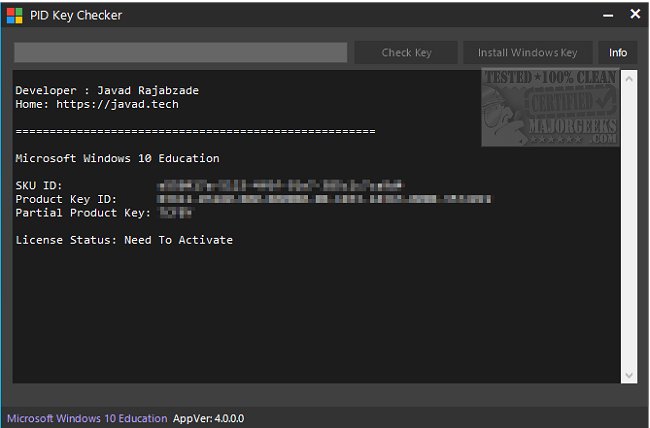Click License Status: Need To Activate line
This screenshot has width=650, height=428.
[x=124, y=240]
